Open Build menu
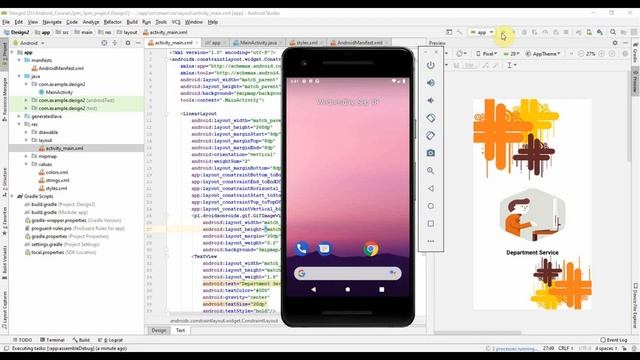Screen dimensions: 640x360 coord(132,22)
